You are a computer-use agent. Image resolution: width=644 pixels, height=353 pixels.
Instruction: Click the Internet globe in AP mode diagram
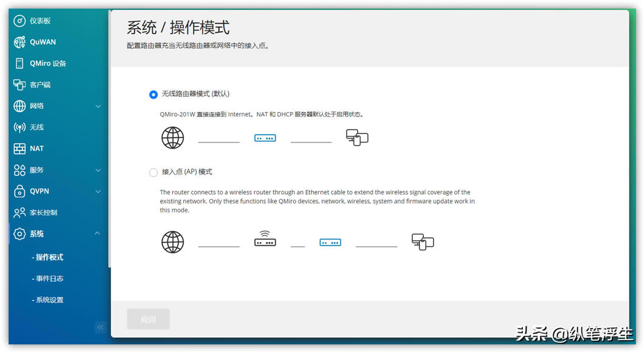172,242
